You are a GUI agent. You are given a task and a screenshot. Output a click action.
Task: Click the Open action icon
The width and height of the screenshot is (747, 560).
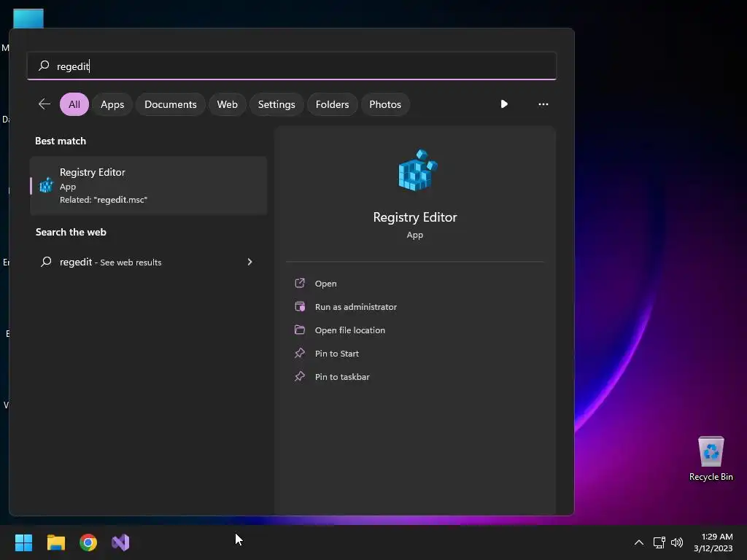(300, 283)
